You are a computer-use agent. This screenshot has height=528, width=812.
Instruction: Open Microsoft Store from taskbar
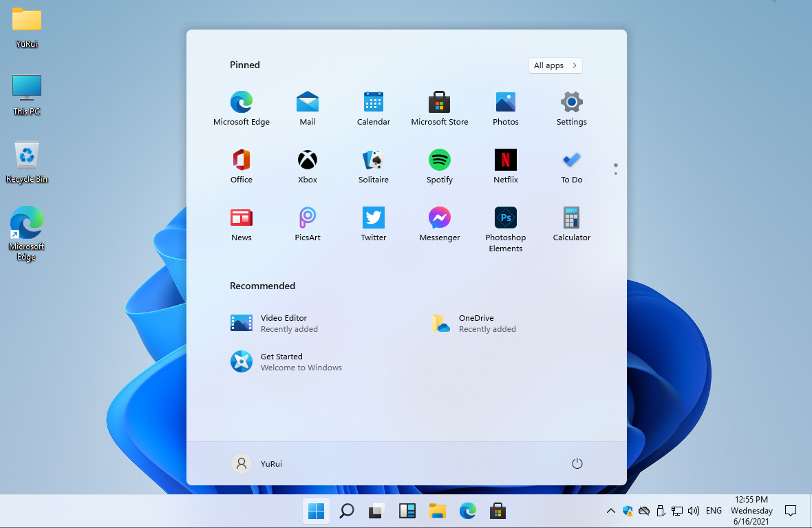pyautogui.click(x=498, y=511)
